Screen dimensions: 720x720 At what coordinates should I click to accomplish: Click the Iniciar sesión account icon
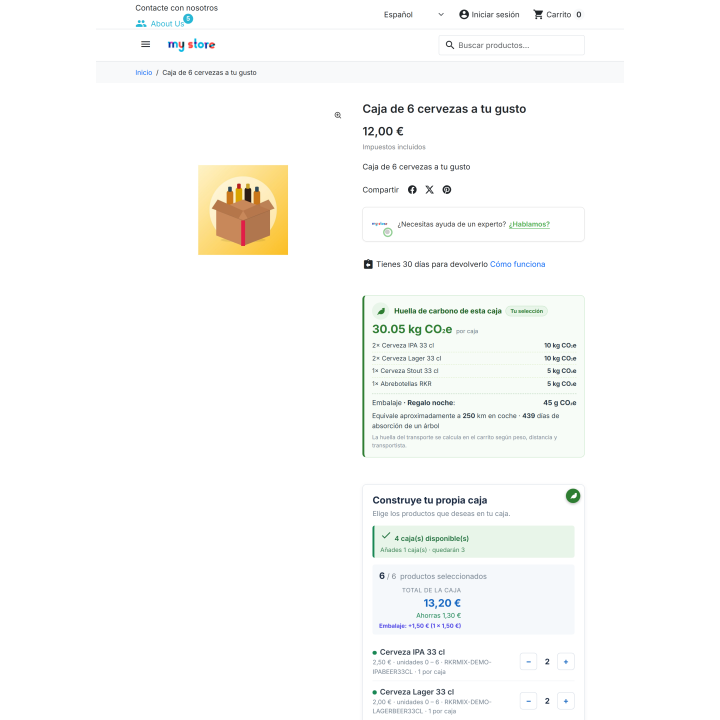point(464,15)
